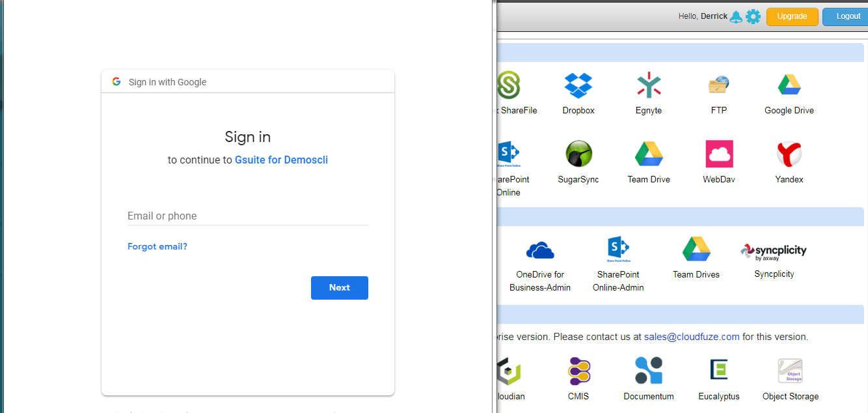
Task: Select the Yandex icon
Action: (x=789, y=154)
